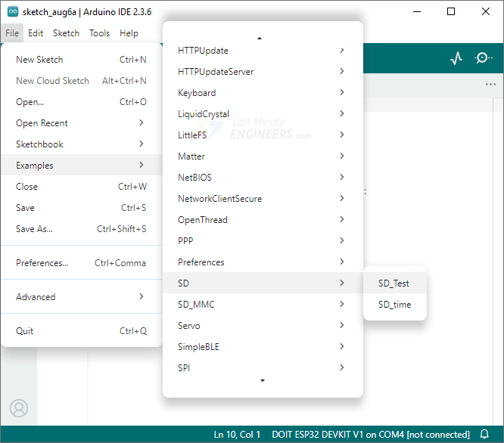Choose Quit from the File menu
Screen dimensions: 504x443
click(81, 331)
